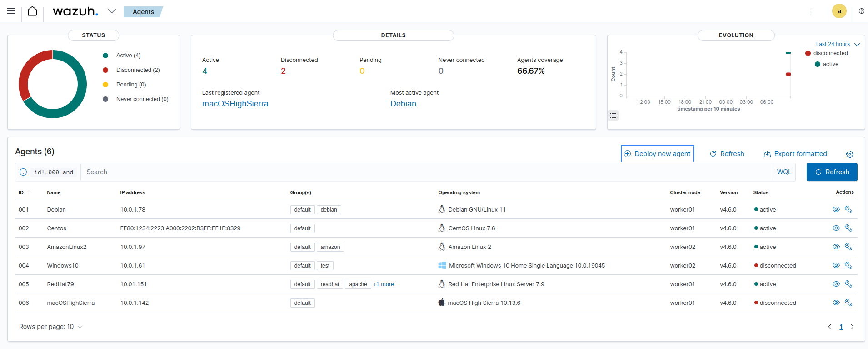Click the test group badge for Windows10

(325, 266)
